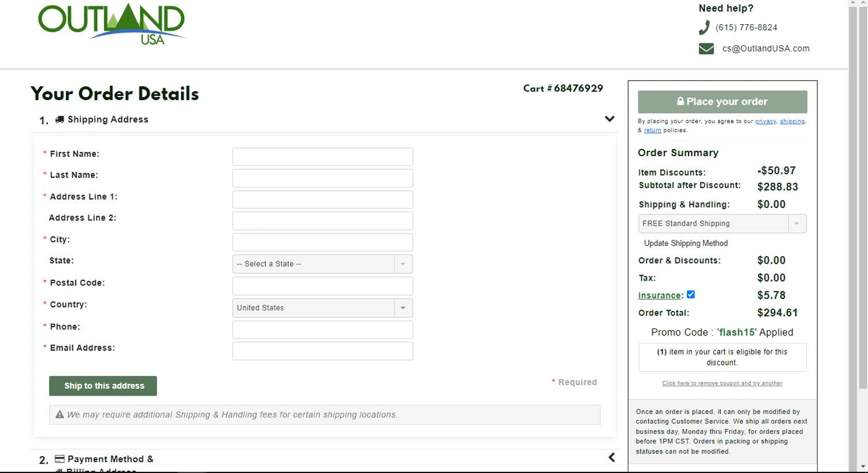Click the Outland USA logo

pyautogui.click(x=112, y=24)
